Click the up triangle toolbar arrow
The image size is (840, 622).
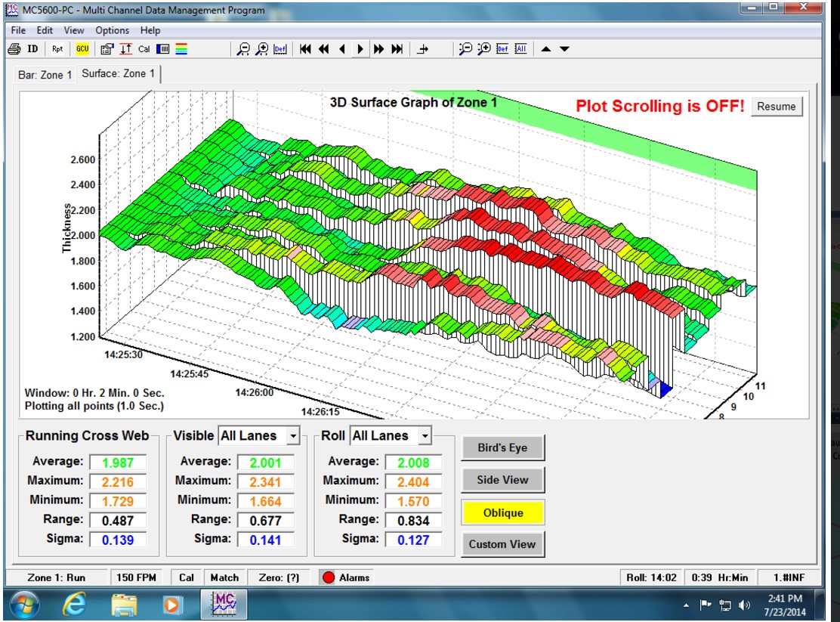546,49
